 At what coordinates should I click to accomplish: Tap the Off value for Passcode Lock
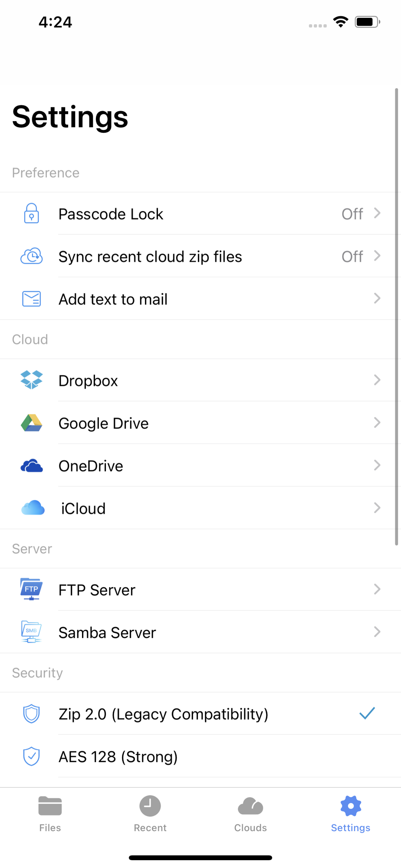point(352,214)
